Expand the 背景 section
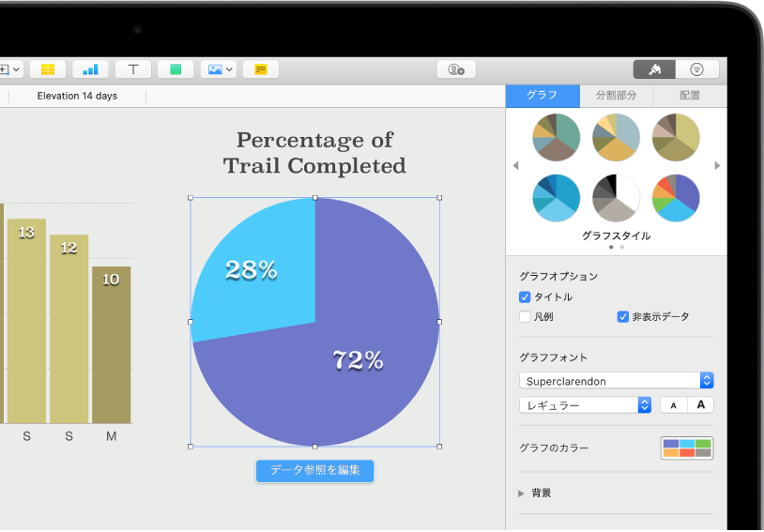 point(521,494)
